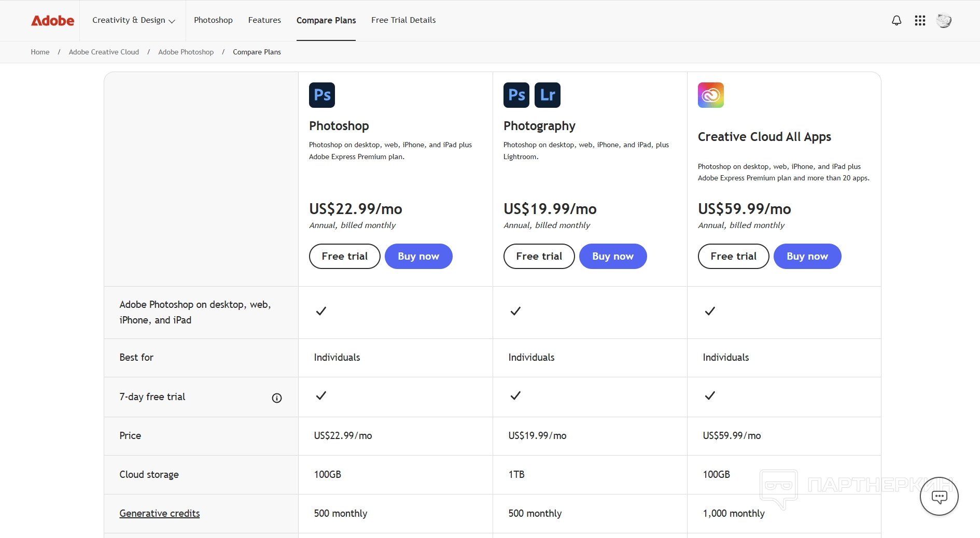Start Free trial for Photography plan
This screenshot has width=980, height=538.
pos(539,257)
